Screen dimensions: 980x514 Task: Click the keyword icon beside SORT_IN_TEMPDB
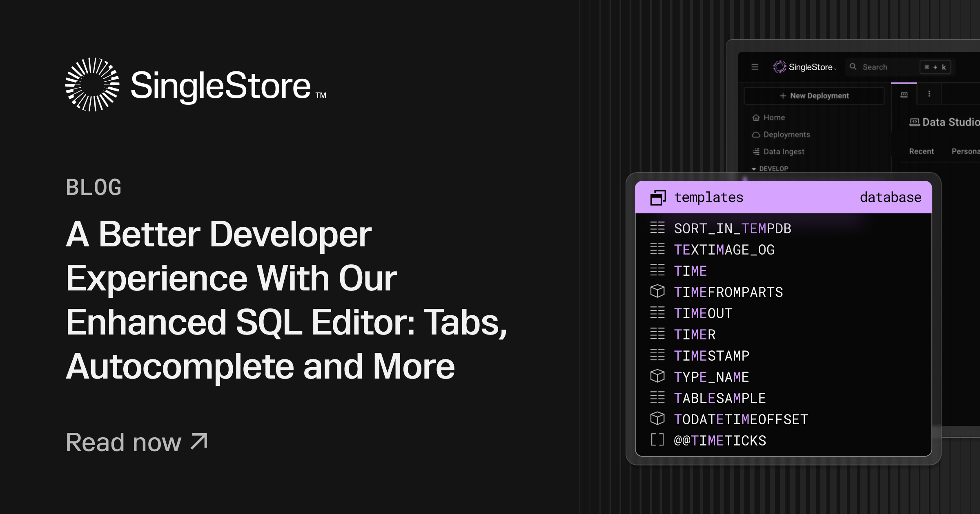[657, 227]
